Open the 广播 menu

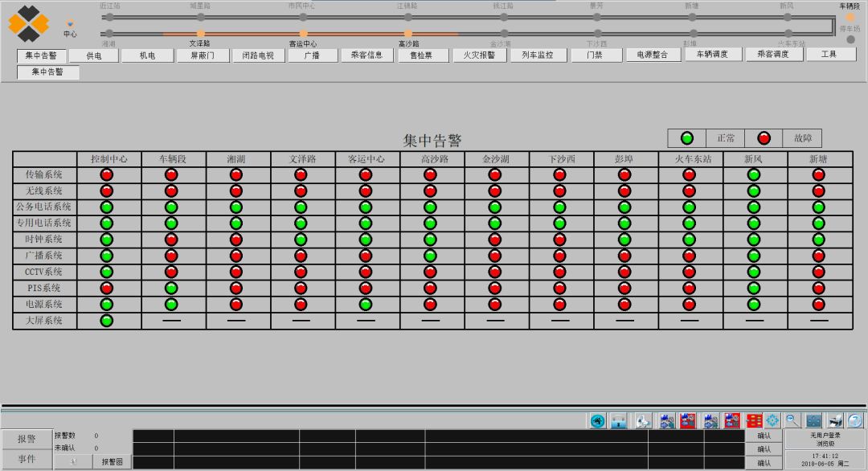coord(312,55)
